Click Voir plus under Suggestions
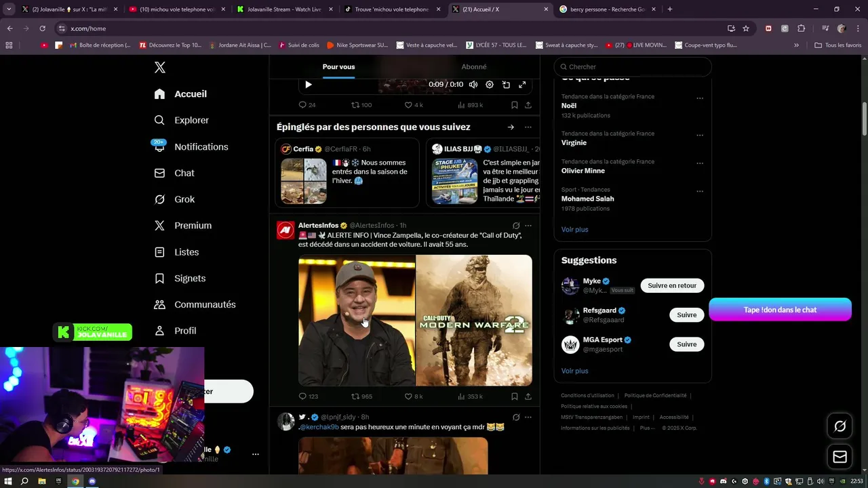This screenshot has width=868, height=488. [x=575, y=371]
